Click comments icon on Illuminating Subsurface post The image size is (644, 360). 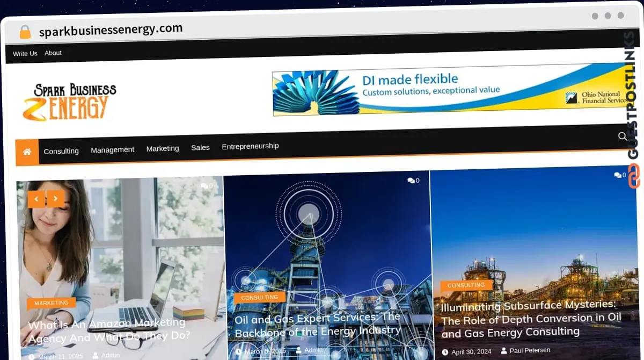pos(617,175)
